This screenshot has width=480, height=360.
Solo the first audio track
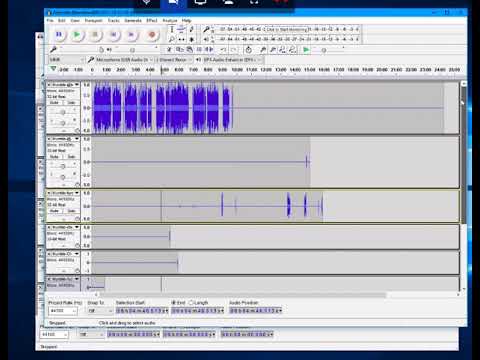(71, 102)
